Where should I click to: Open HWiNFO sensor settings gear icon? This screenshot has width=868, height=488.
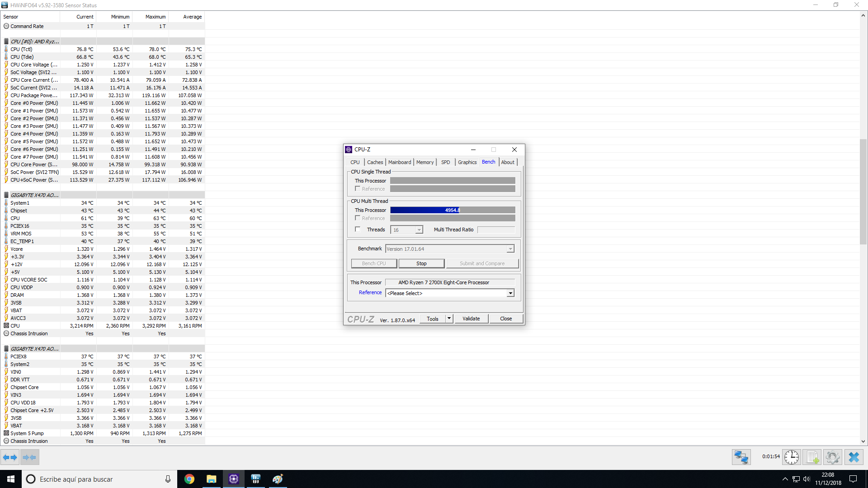pos(832,457)
